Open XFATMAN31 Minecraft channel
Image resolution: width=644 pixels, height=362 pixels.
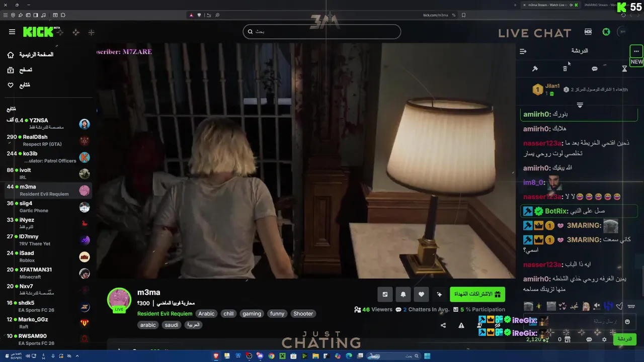(x=48, y=273)
